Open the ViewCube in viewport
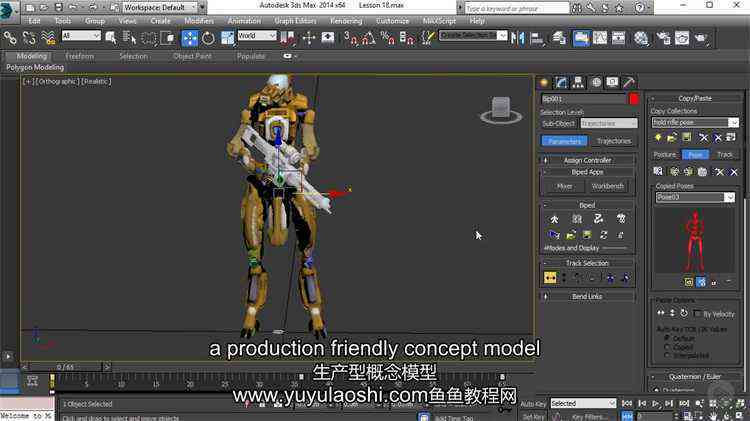The height and width of the screenshot is (421, 750). [x=501, y=110]
